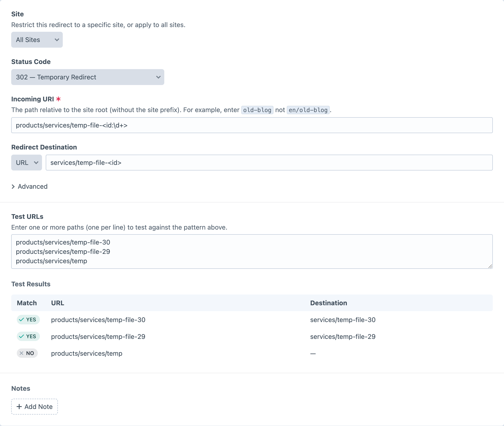The height and width of the screenshot is (426, 504).
Task: Click the dash destination for products/services/temp row
Action: pos(313,354)
